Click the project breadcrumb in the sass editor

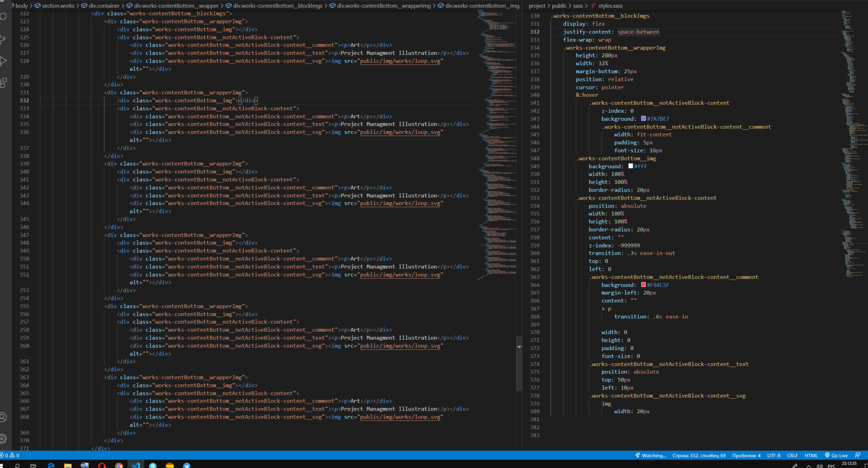(x=537, y=6)
